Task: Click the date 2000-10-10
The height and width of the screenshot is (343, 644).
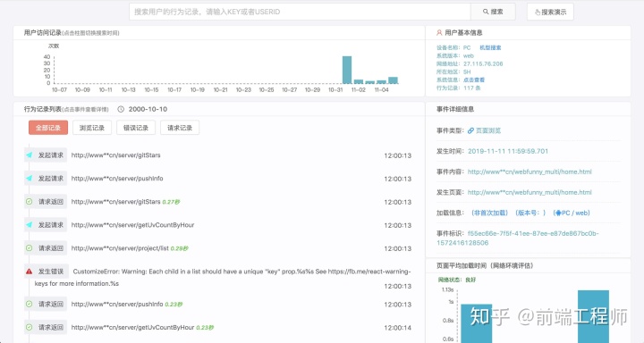Action: click(148, 109)
